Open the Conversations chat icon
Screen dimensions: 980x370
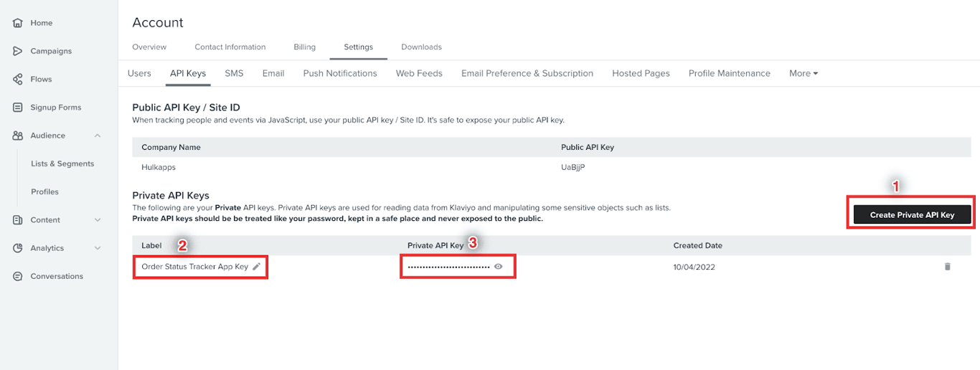click(18, 276)
